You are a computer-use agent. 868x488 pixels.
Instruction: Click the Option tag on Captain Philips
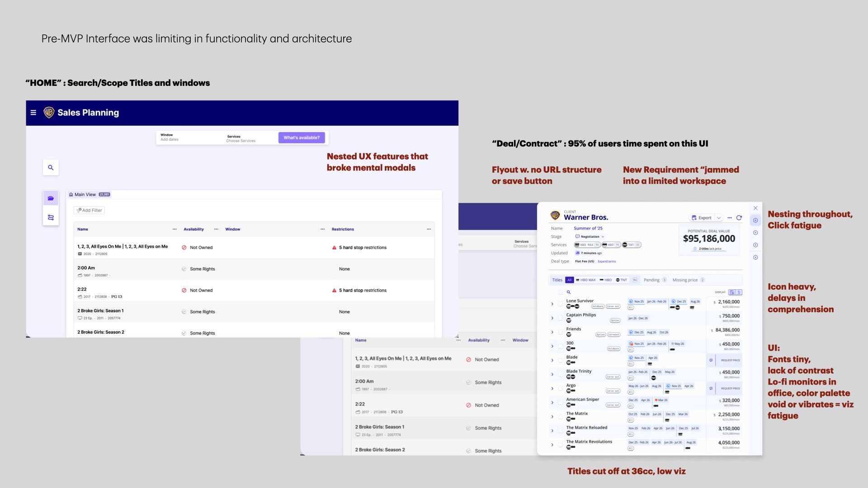[x=615, y=321]
